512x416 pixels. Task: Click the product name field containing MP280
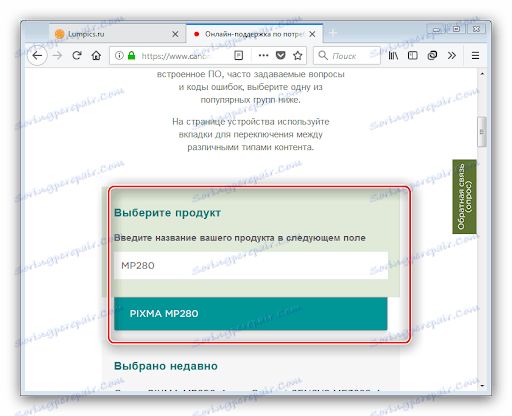pyautogui.click(x=251, y=265)
